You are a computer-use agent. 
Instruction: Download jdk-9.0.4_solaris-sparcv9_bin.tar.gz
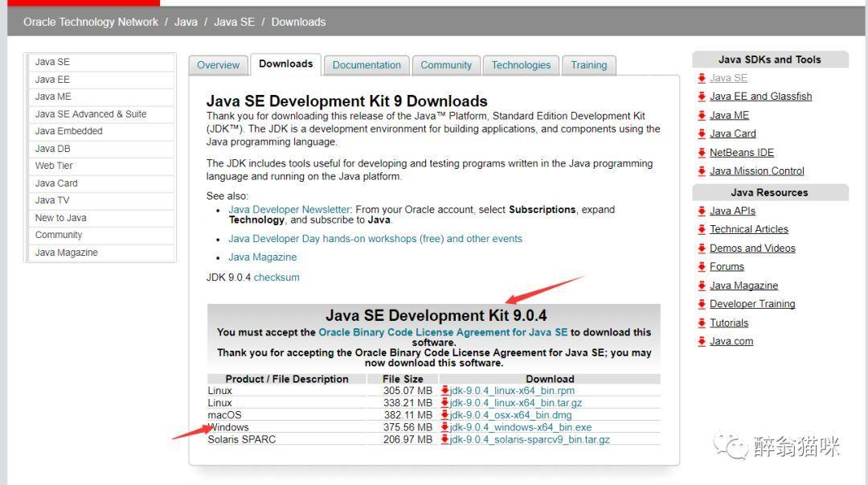pos(530,439)
